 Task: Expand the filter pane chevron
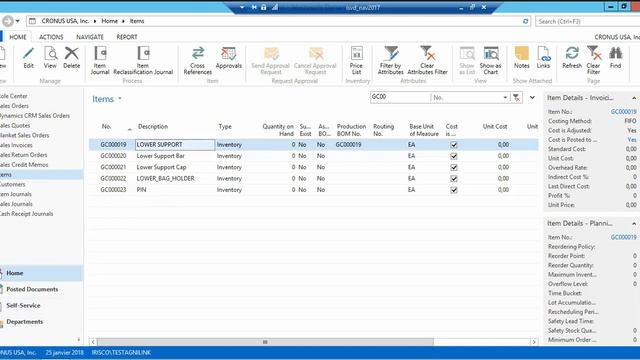click(x=532, y=98)
